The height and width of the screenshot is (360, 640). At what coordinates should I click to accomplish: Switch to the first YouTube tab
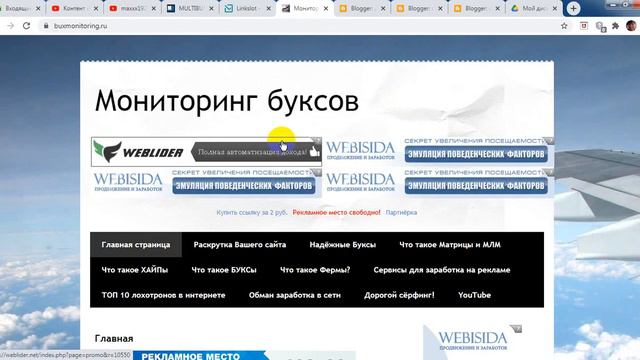click(74, 8)
